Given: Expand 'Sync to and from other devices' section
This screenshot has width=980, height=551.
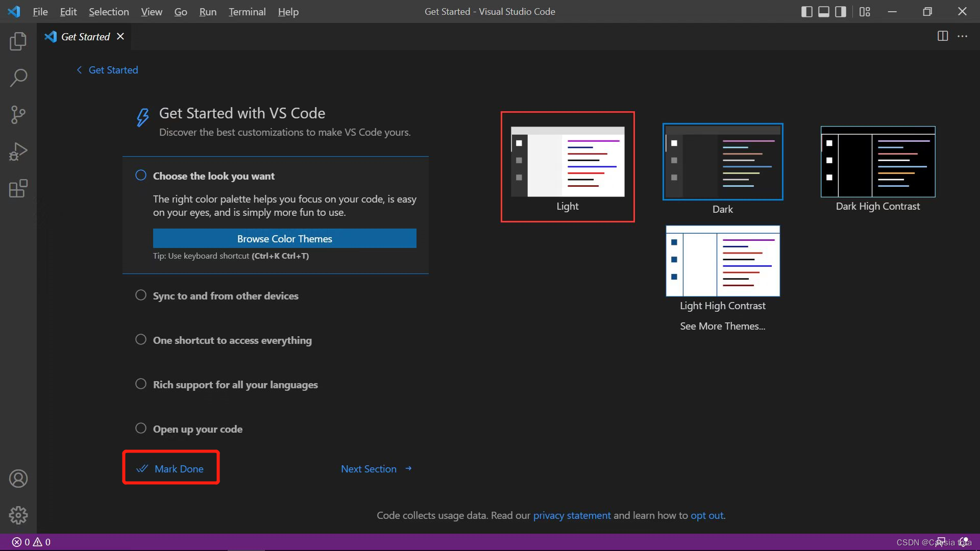Looking at the screenshot, I should [x=226, y=295].
